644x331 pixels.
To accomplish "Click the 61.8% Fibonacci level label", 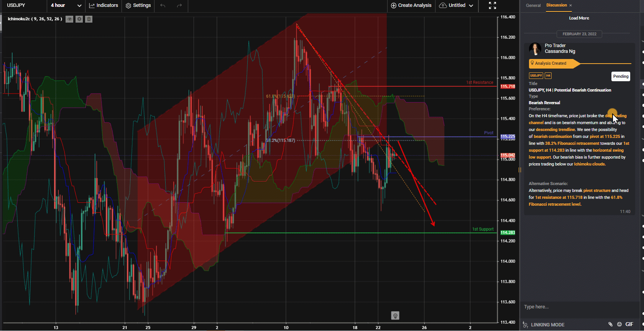I will 281,96.
